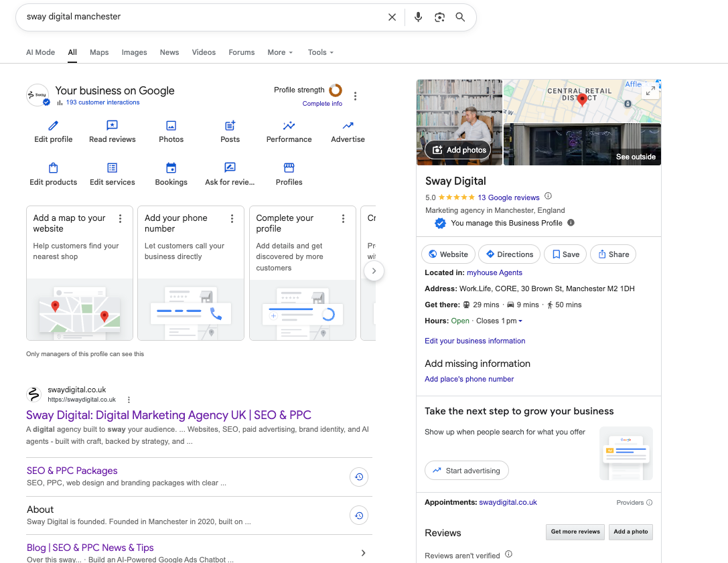Screen dimensions: 728x563
Task: Switch to the News tab
Action: pos(169,52)
